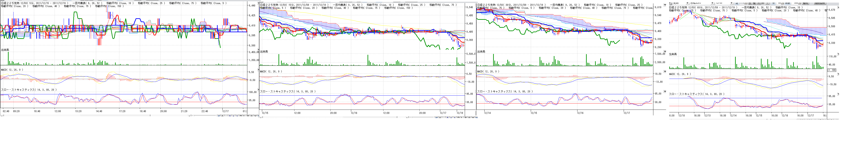Click the P icon below the 15分 chart
The height and width of the screenshot is (165, 868).
466,118
